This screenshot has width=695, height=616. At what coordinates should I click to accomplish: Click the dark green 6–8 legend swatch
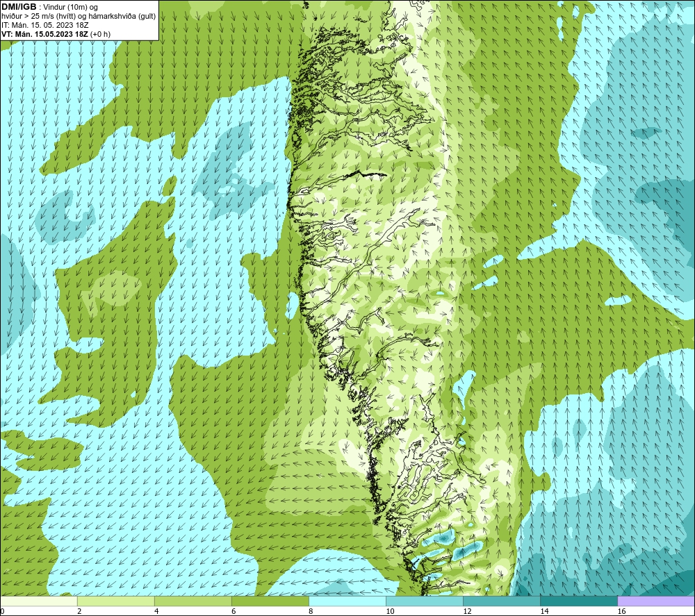pyautogui.click(x=270, y=601)
